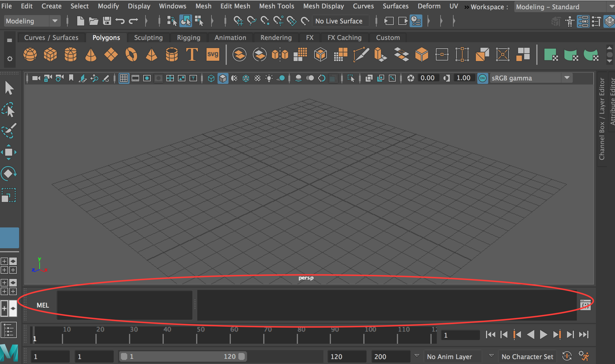Choose the Paint selection tool in toolbox
This screenshot has height=364, width=615.
(9, 131)
